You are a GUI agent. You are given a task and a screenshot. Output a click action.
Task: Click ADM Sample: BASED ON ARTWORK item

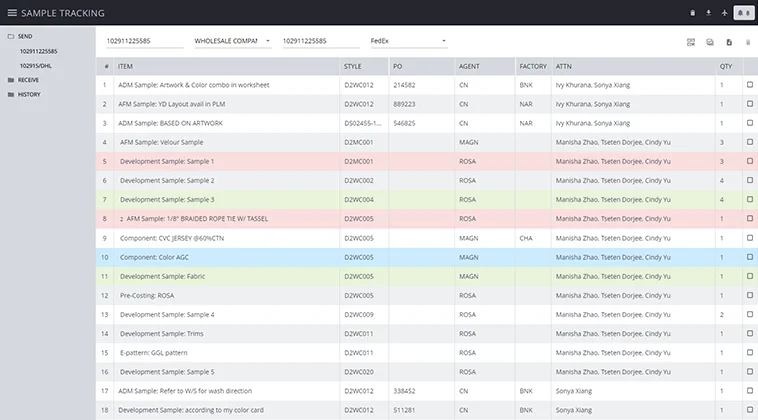(170, 123)
